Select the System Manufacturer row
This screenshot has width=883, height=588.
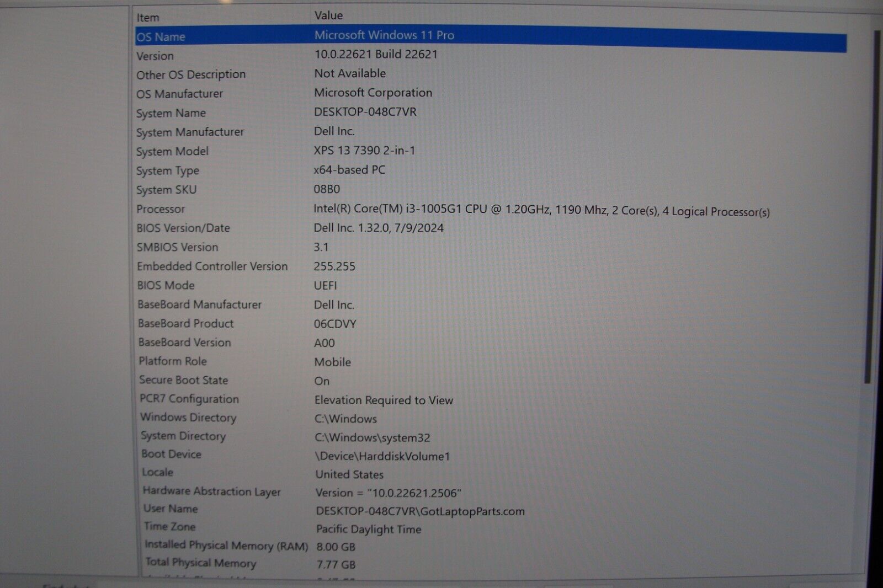tap(190, 132)
